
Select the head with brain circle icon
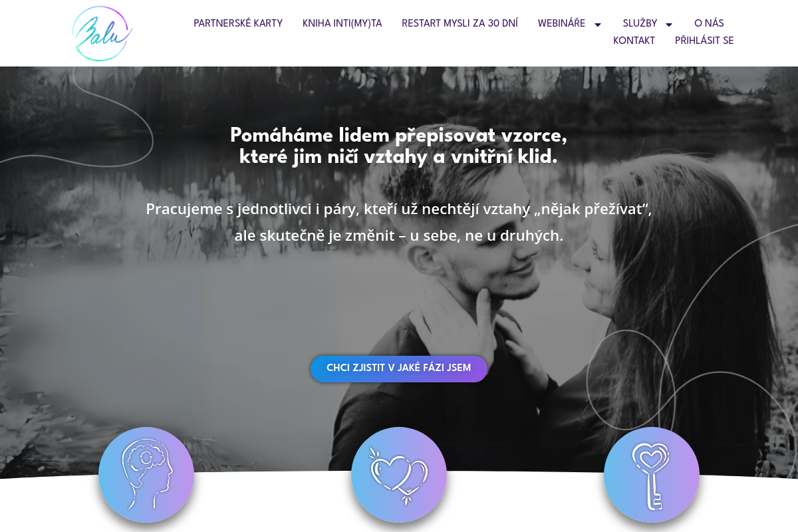pos(146,475)
